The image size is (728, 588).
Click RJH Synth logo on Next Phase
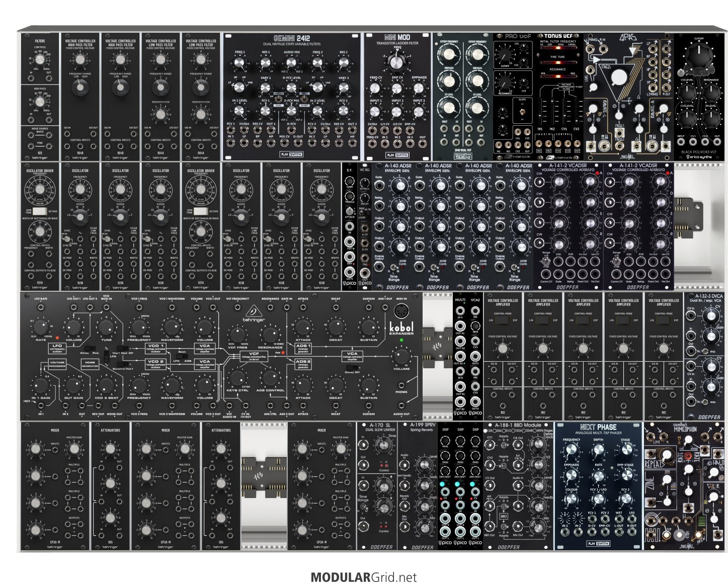click(598, 543)
